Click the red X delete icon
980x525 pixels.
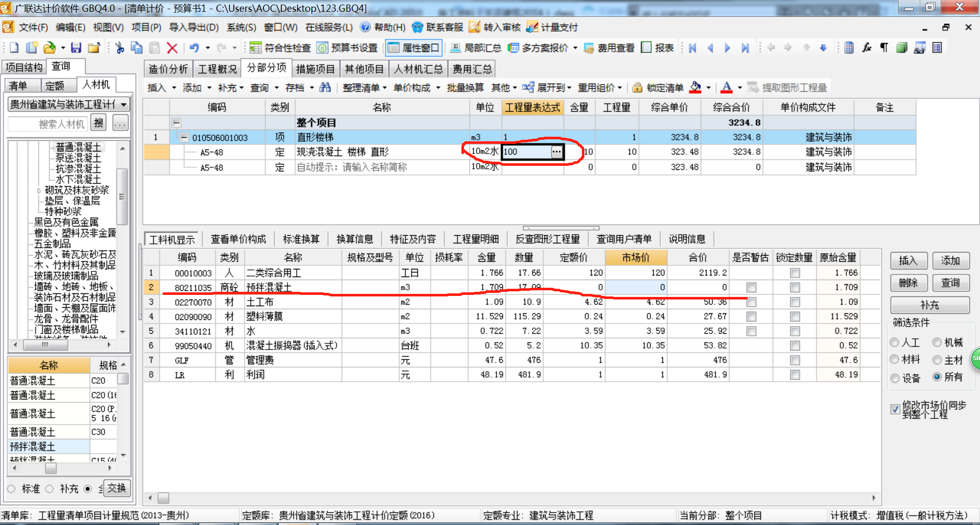point(173,48)
